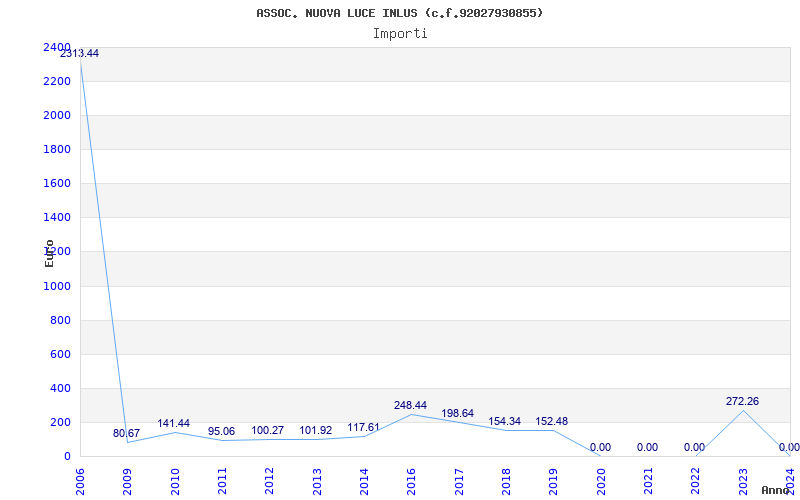Click the 248.44 peak value for 2016

coord(410,405)
